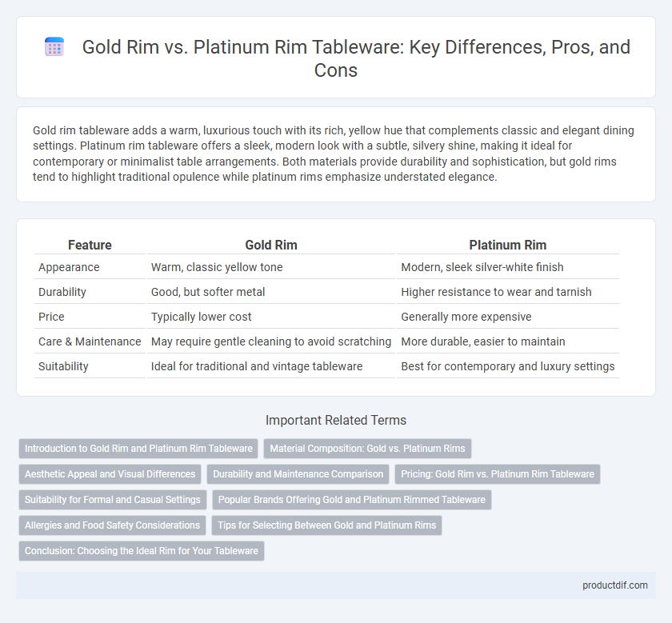Image resolution: width=672 pixels, height=623 pixels.
Task: Select the Price row label
Action: [x=51, y=317]
